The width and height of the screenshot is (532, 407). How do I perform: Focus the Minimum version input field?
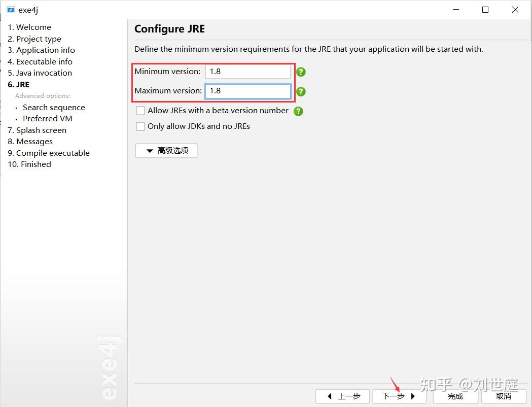point(248,72)
